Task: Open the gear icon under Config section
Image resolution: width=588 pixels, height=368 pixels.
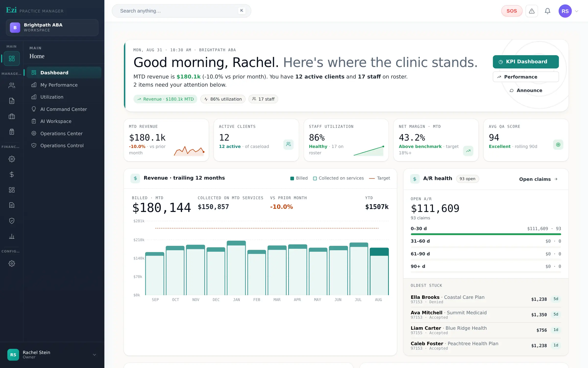Action: (x=12, y=263)
